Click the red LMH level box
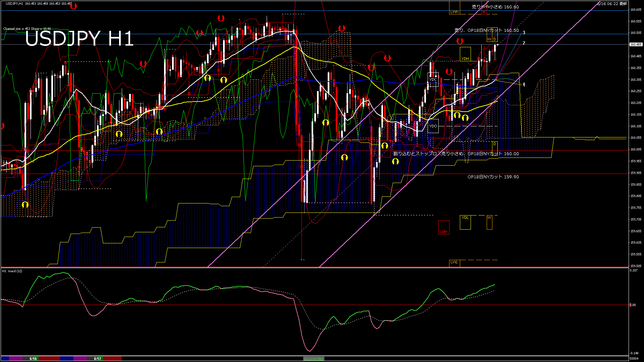This screenshot has width=644, height=362. (444, 227)
